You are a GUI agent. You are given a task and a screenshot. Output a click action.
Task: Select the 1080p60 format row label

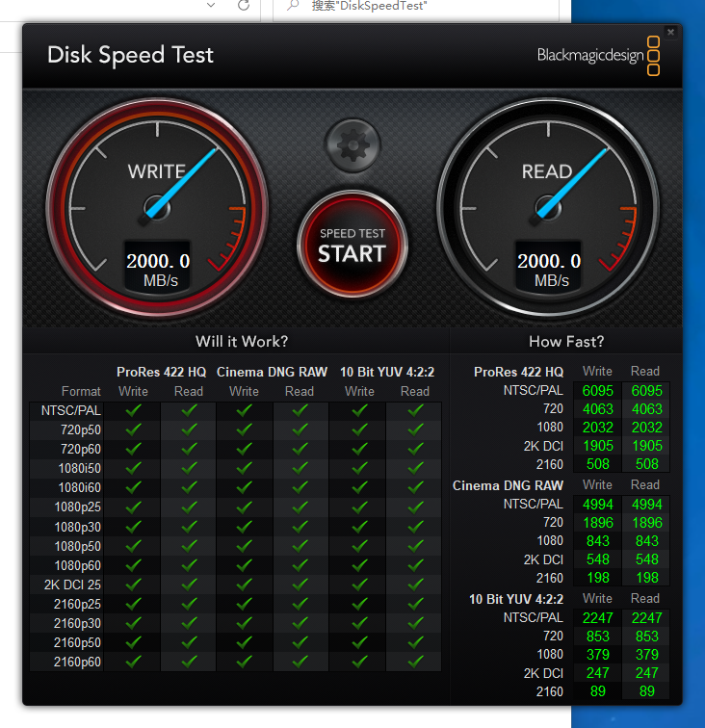point(78,565)
